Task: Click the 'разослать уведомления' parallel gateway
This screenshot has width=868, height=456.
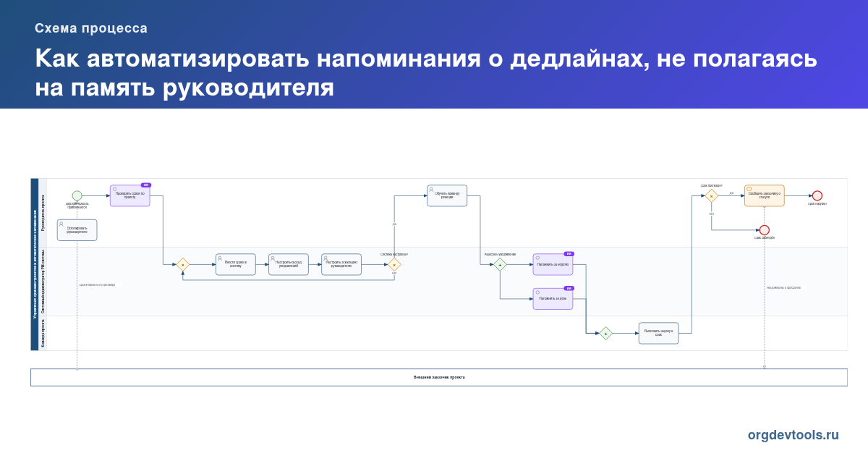Action: tap(500, 265)
